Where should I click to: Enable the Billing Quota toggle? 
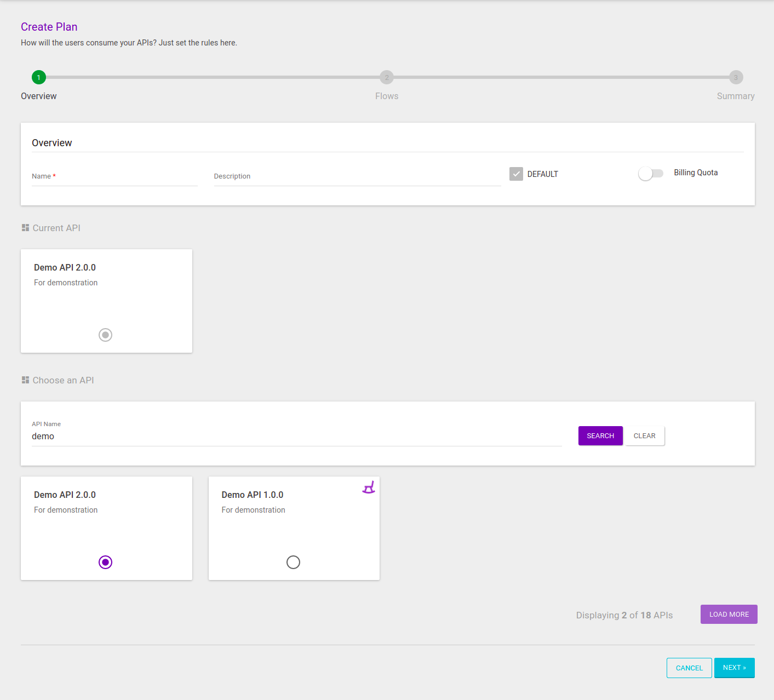(x=650, y=174)
